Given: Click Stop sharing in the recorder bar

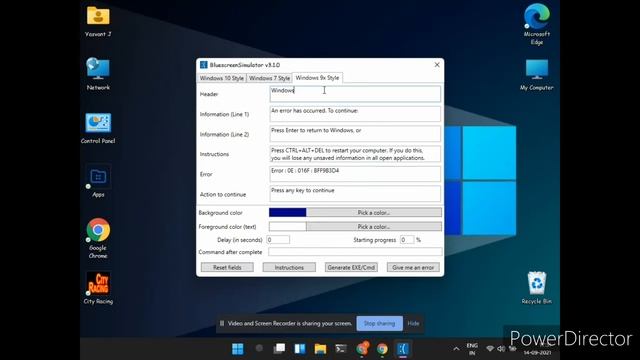Looking at the screenshot, I should click(380, 323).
